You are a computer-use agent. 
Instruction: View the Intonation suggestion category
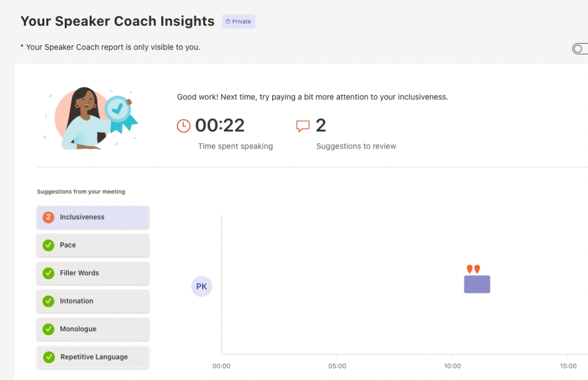93,301
